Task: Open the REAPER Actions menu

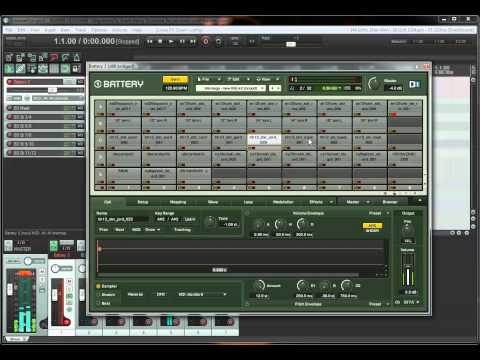Action: click(119, 30)
